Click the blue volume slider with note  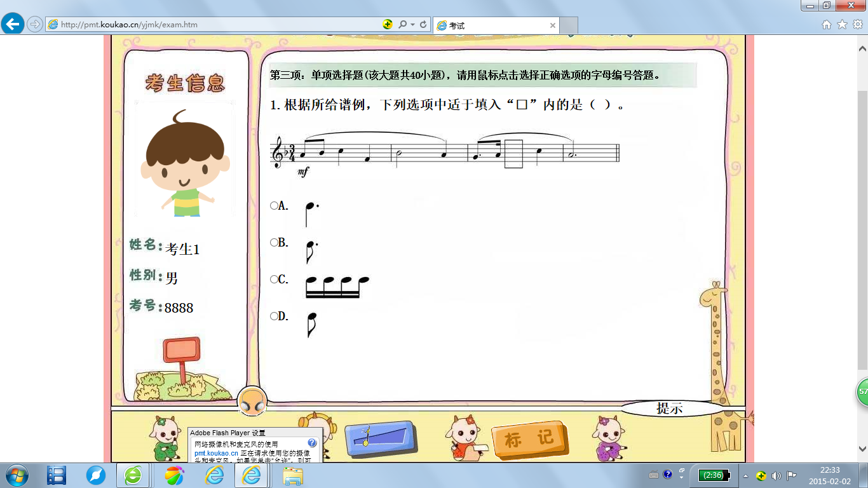(x=380, y=437)
